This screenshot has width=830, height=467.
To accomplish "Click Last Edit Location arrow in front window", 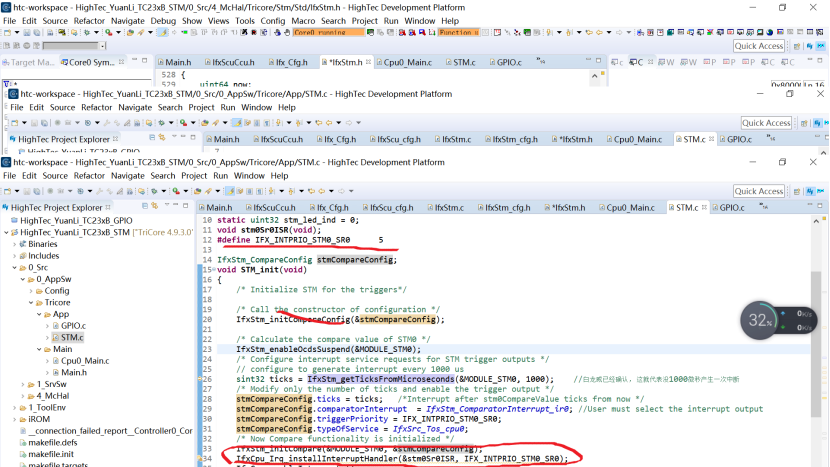I will coord(311,191).
